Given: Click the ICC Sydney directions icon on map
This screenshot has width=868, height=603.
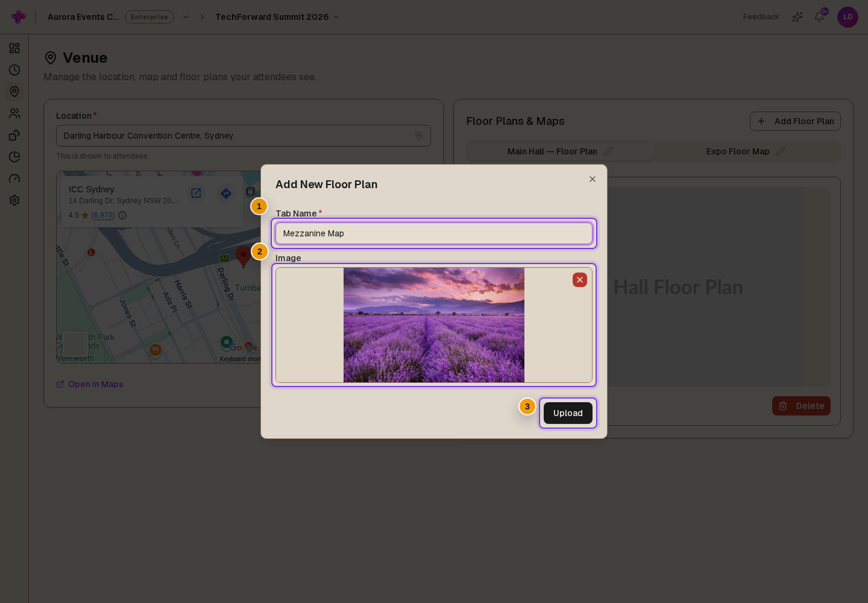Looking at the screenshot, I should click(226, 194).
